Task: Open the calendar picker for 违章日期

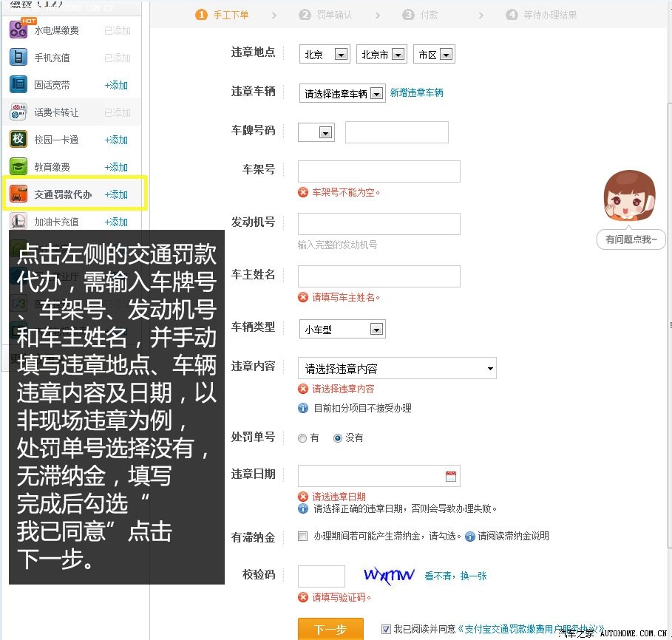Action: (x=451, y=477)
